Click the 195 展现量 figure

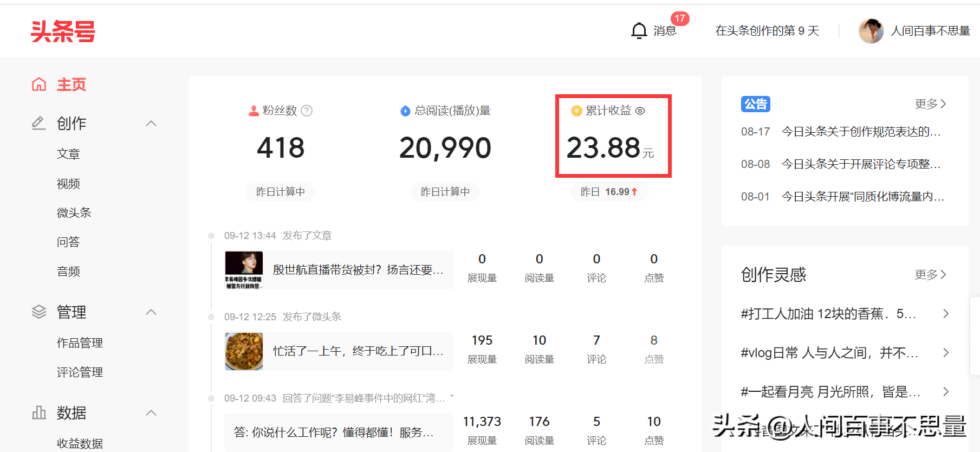coord(482,340)
